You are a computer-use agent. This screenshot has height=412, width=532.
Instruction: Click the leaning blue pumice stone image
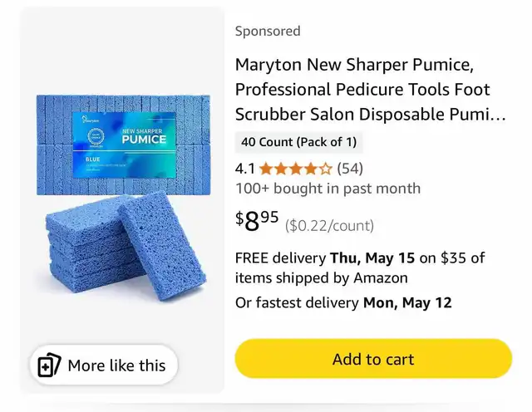point(162,245)
